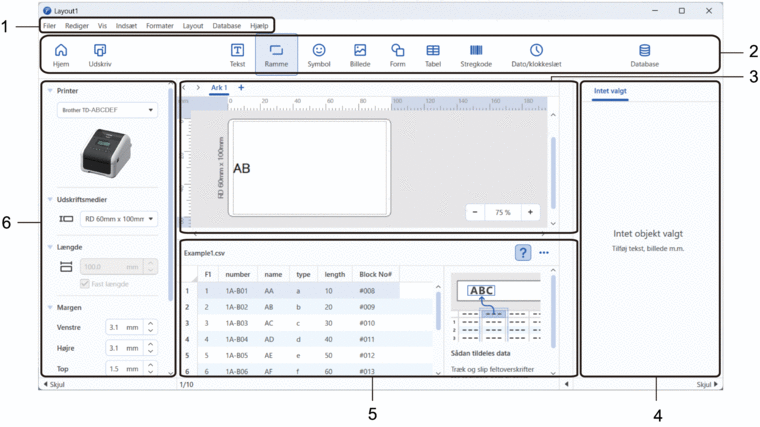Add a Stregkode barcode

click(476, 55)
